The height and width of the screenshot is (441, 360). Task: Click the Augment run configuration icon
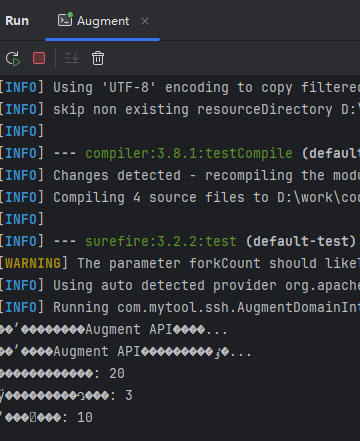[65, 20]
